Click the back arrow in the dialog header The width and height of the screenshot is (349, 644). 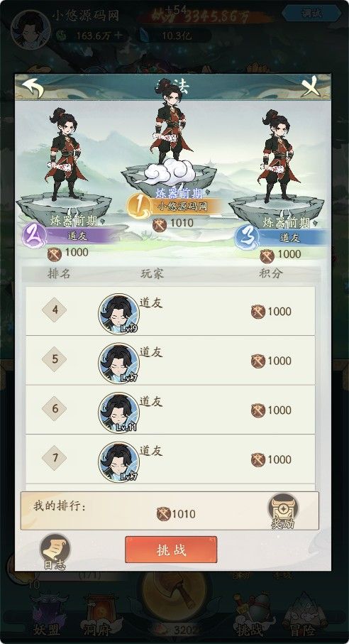33,87
